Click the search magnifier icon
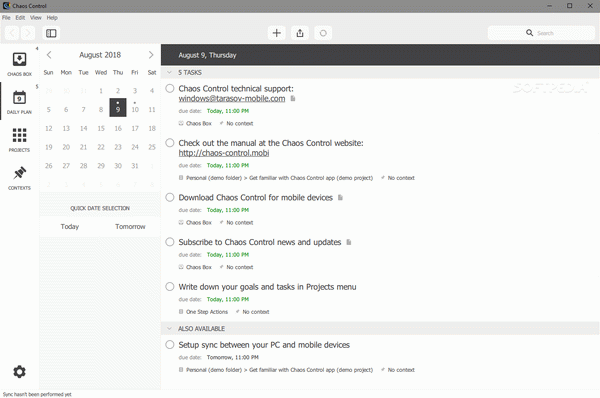Image resolution: width=600 pixels, height=398 pixels. pyautogui.click(x=529, y=33)
